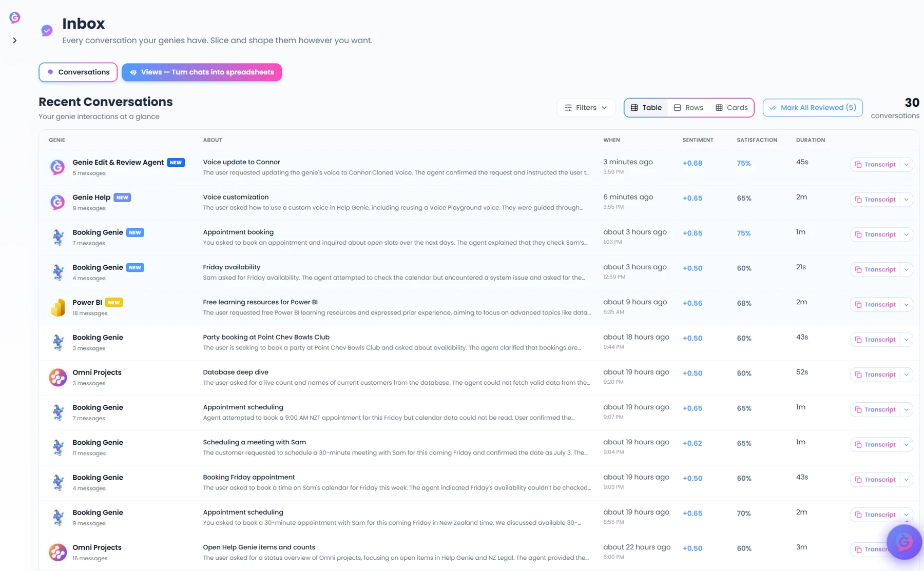The image size is (924, 571).
Task: Click the SENTIMENT column header
Action: [x=698, y=140]
